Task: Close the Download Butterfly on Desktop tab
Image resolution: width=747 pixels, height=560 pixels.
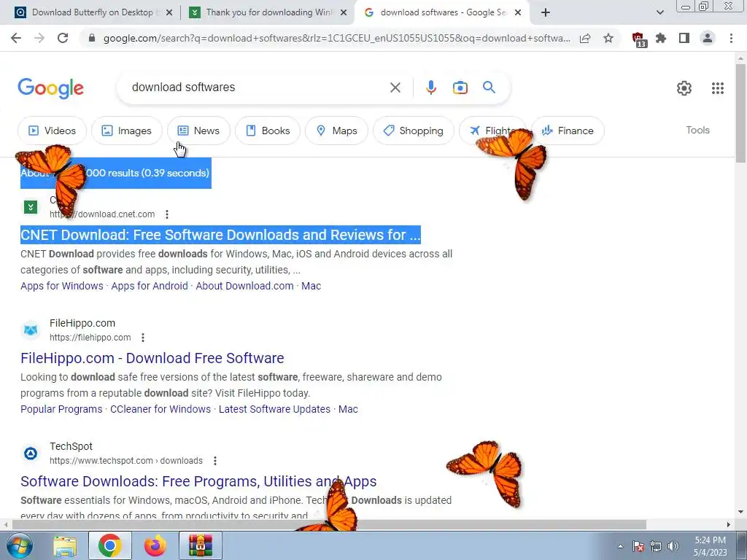Action: [169, 13]
